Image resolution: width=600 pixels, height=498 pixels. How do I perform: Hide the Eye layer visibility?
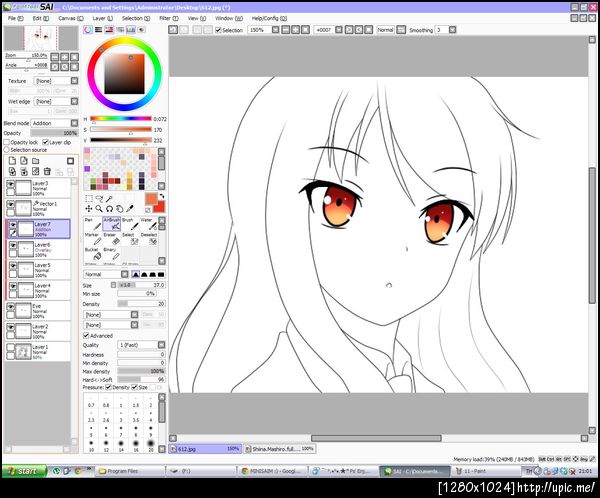(x=10, y=307)
